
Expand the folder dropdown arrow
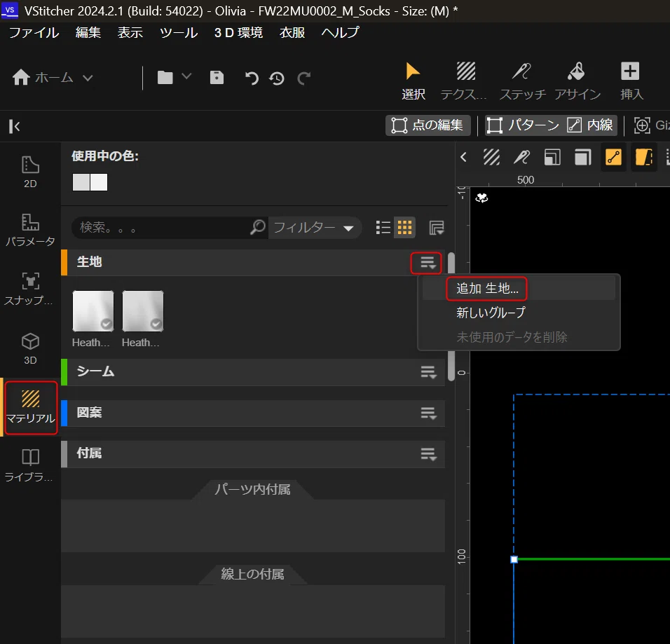(186, 76)
